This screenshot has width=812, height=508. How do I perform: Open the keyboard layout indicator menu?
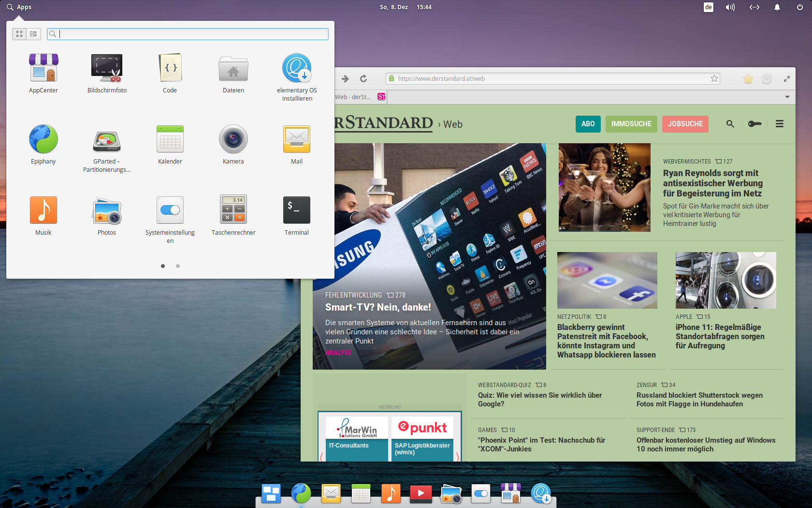click(709, 7)
